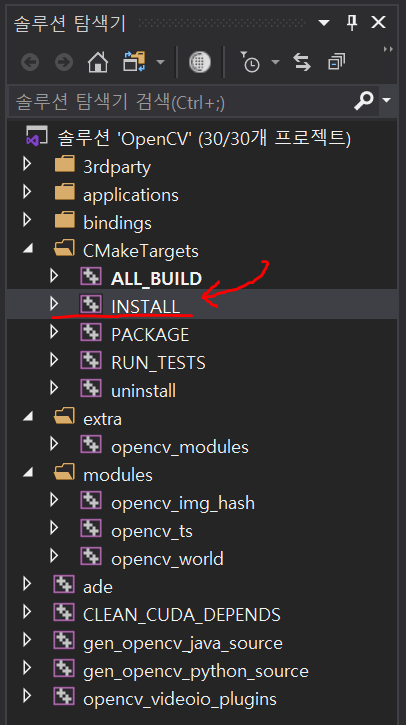Click the ALL_BUILD project icon
Screen dimensions: 406x725
(91, 276)
